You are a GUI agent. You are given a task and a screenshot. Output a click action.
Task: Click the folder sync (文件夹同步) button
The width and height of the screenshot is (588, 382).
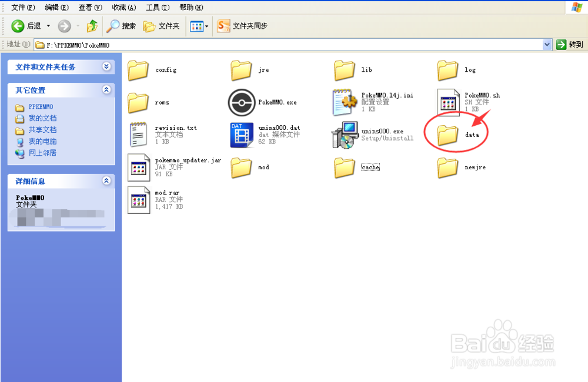242,26
